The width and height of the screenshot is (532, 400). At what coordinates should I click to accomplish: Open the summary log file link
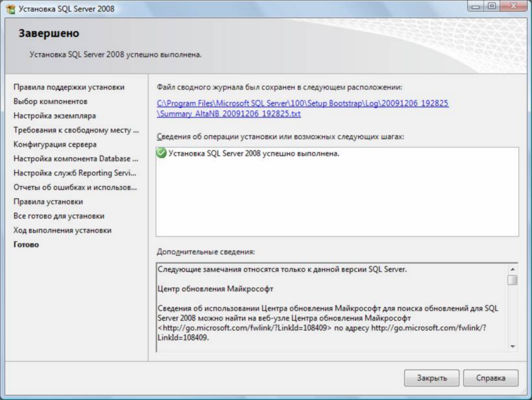coord(302,108)
